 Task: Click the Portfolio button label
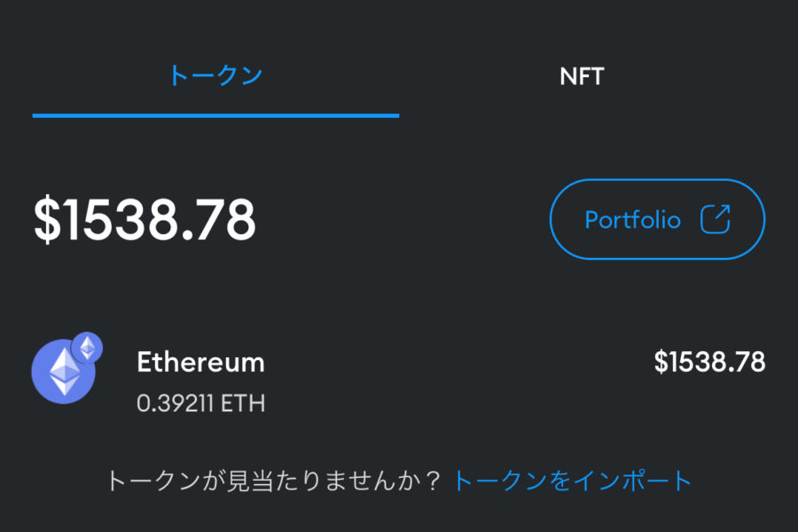(x=632, y=220)
